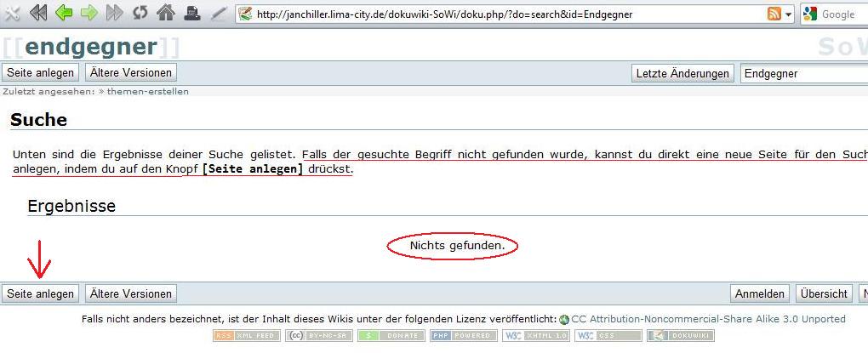Go to the browser home page icon

(166, 14)
